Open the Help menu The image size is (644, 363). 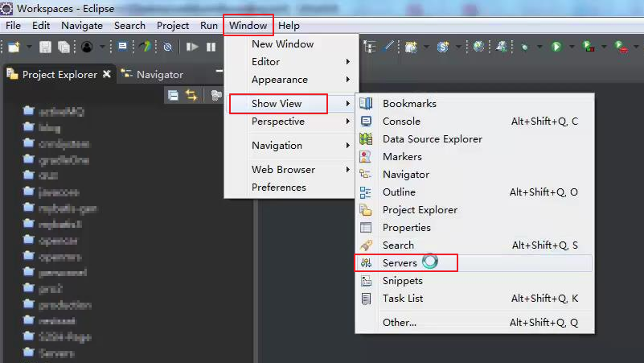point(289,26)
